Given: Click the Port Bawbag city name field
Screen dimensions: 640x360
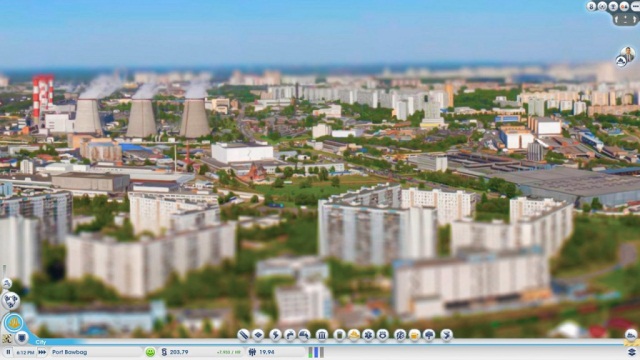Looking at the screenshot, I should [x=96, y=352].
